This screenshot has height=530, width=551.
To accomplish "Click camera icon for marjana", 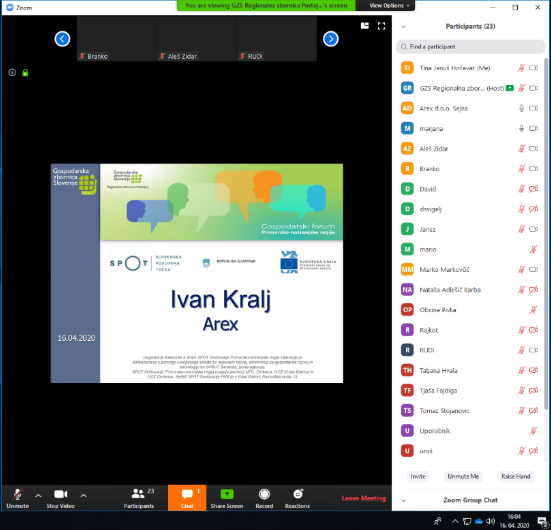I will click(533, 128).
